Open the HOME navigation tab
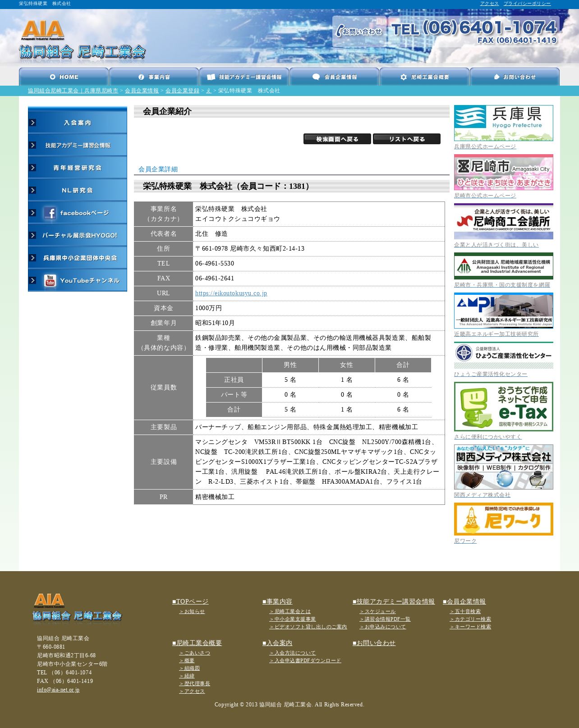The width and height of the screenshot is (579, 728). point(64,77)
